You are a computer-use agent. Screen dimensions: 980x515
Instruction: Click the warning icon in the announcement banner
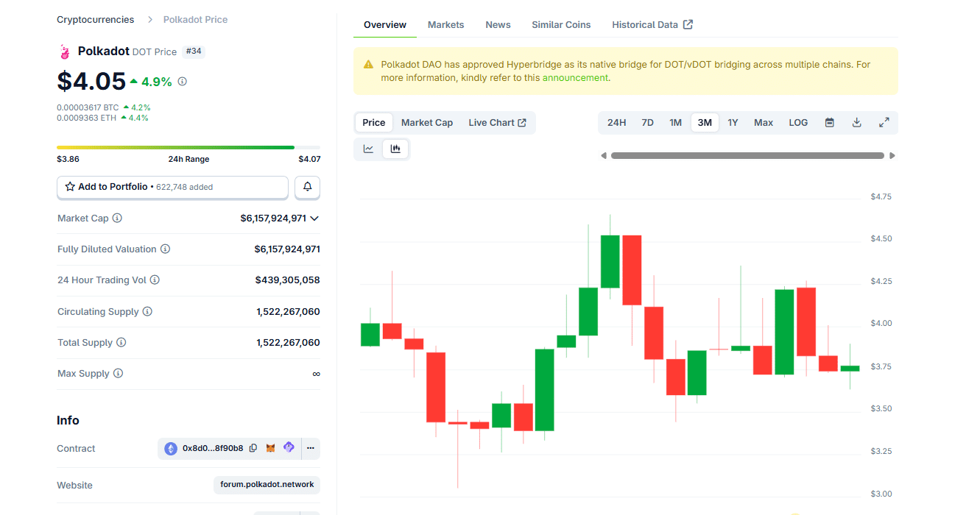pos(368,65)
